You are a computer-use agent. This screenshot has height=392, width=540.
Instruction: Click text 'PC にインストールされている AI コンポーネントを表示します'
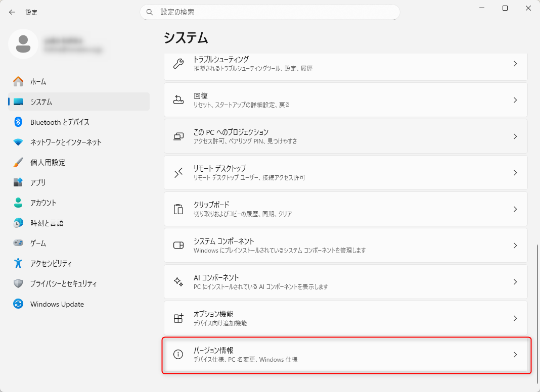coord(261,287)
